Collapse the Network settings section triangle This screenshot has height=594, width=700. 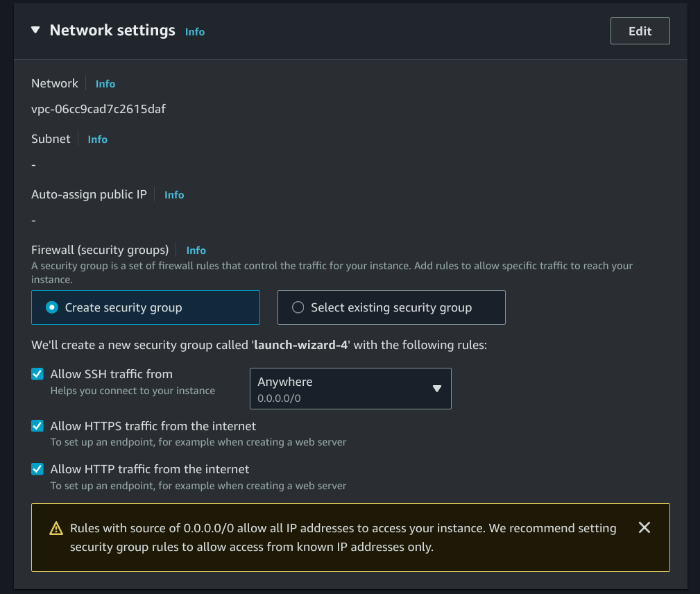coord(36,31)
